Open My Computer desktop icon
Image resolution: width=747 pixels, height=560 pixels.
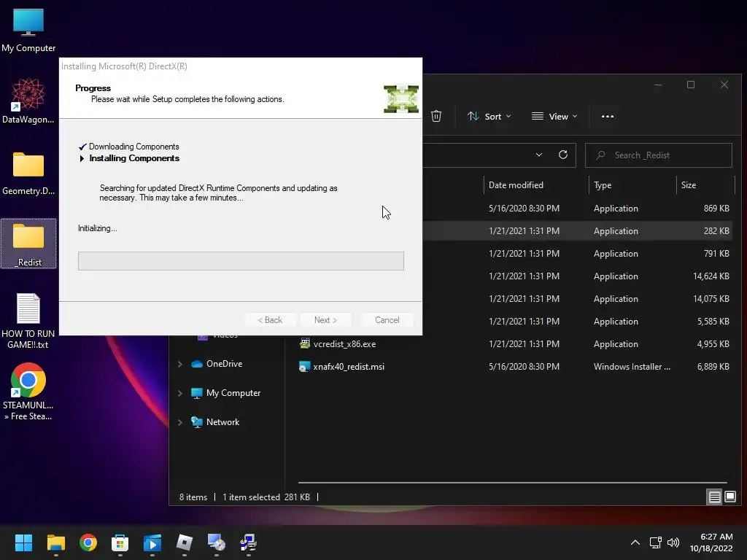[x=28, y=30]
